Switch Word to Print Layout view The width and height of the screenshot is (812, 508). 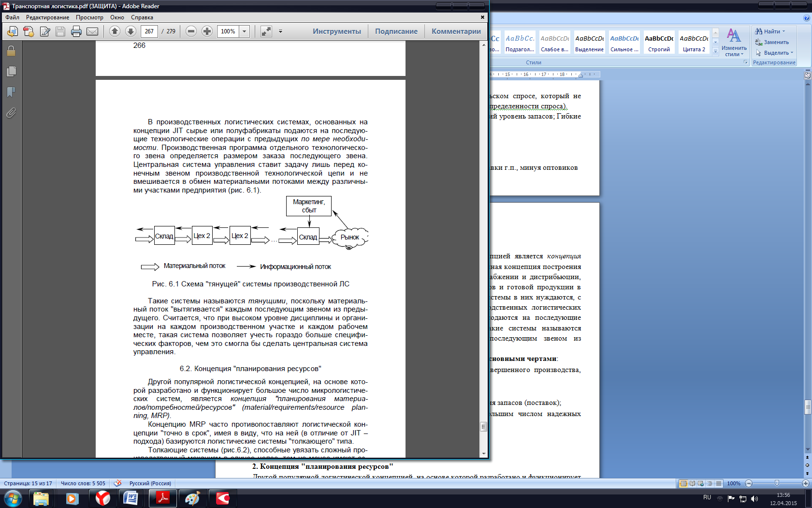click(683, 483)
